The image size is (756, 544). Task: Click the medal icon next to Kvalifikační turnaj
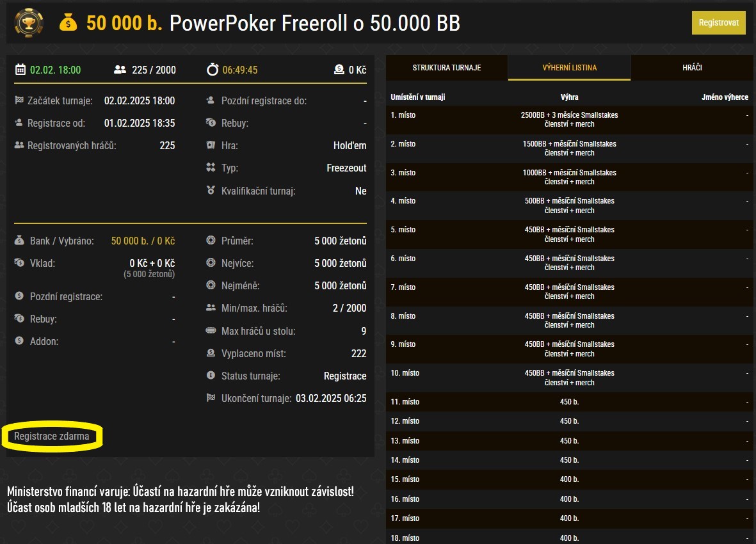click(x=211, y=190)
